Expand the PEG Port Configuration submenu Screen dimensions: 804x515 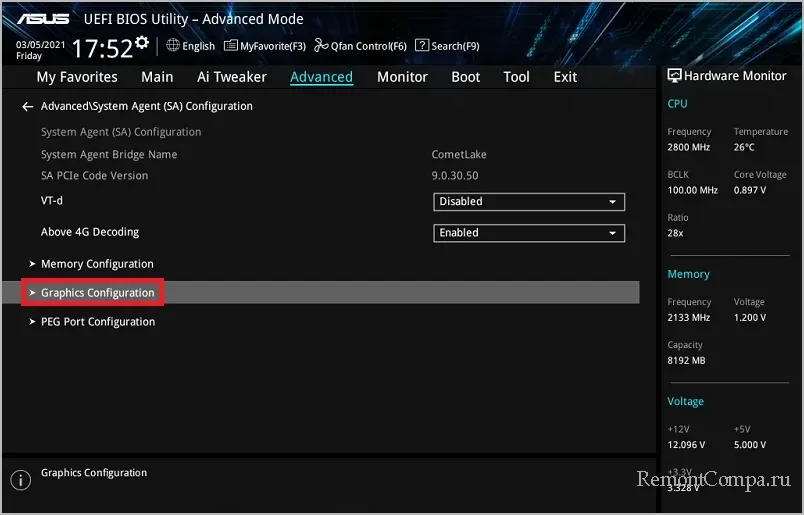click(x=97, y=322)
